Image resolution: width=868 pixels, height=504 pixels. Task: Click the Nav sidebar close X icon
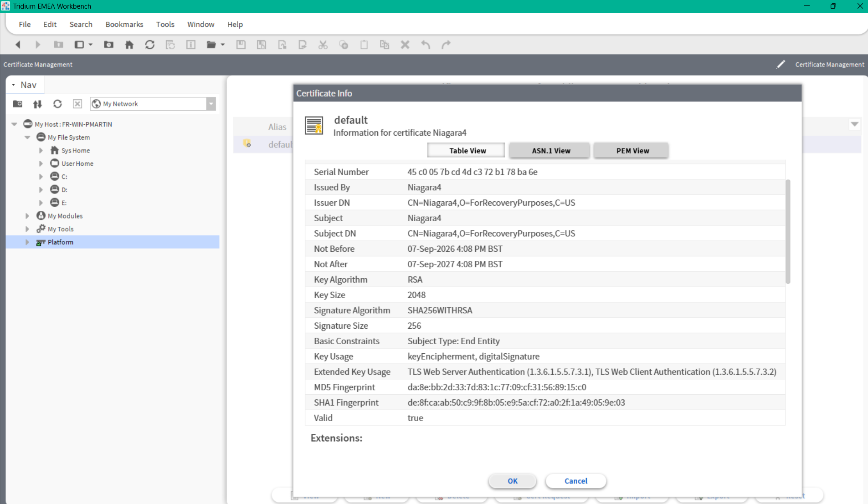coord(77,104)
